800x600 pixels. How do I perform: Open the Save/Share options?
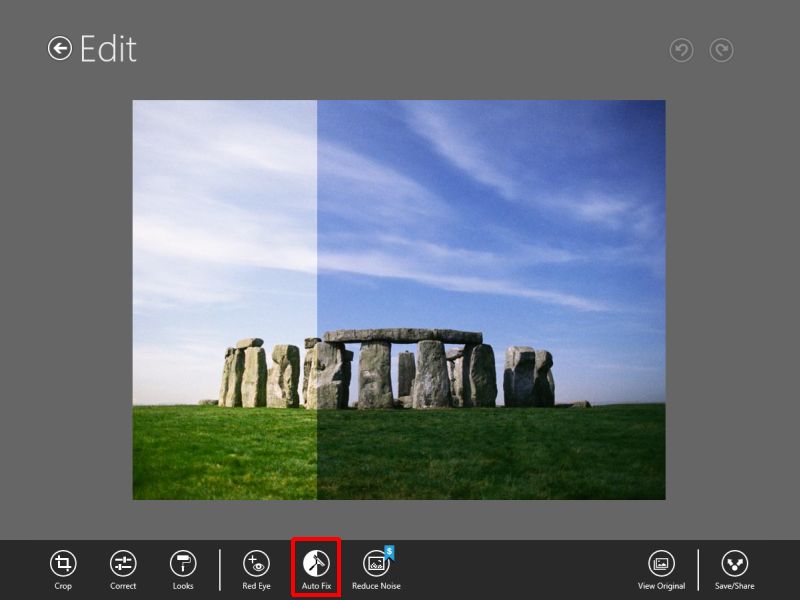pos(735,570)
